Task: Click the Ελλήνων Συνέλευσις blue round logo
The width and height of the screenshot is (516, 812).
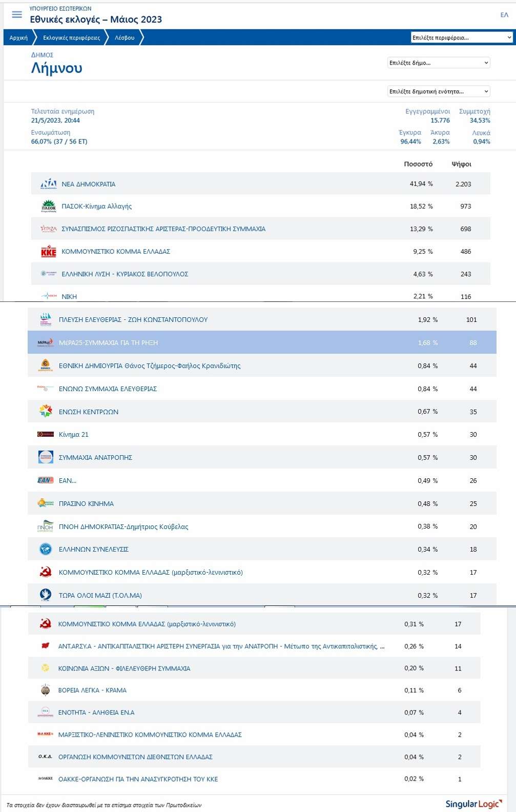Action: coord(46,549)
